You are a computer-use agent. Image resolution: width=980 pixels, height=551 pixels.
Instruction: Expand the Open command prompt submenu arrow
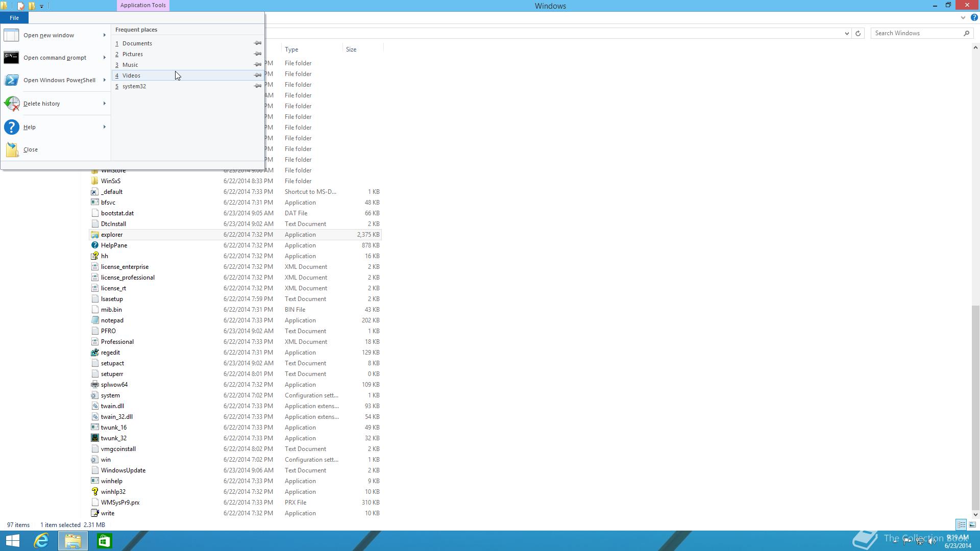105,58
